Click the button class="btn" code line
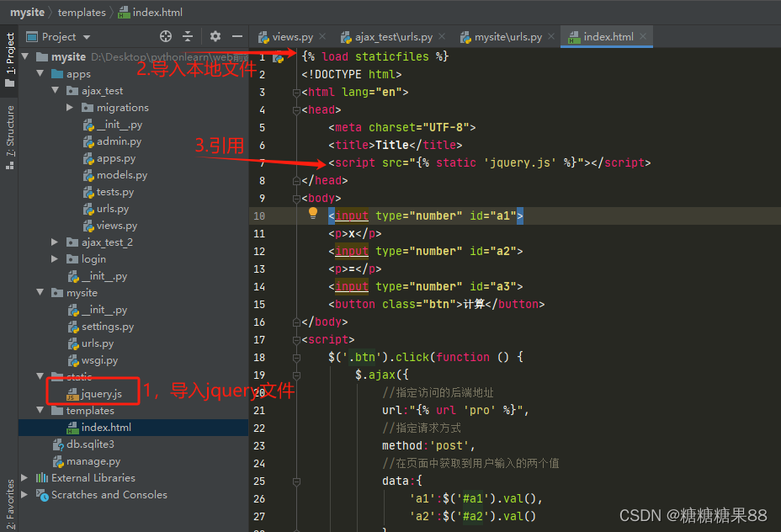Screen dimensions: 781x532 click(436, 305)
